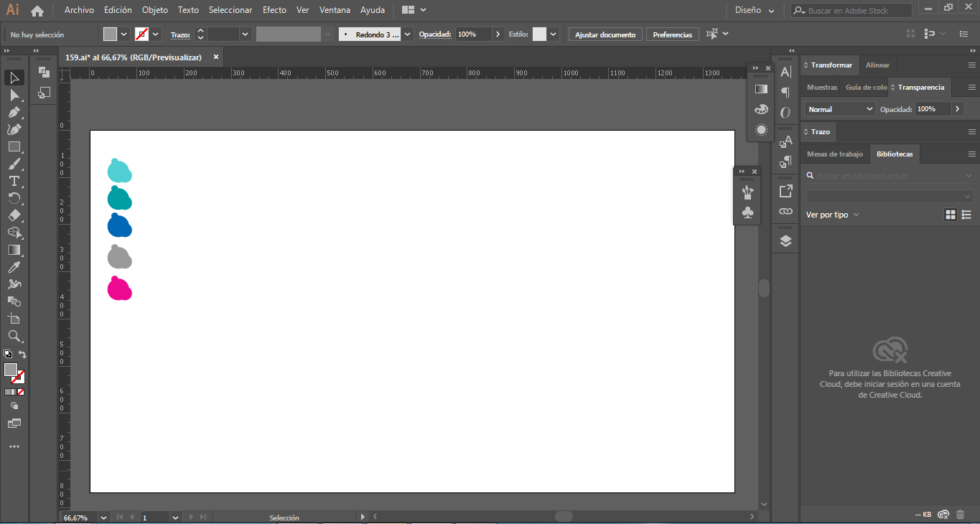The image size is (980, 524).
Task: Switch to the Muestras tab
Action: 822,88
